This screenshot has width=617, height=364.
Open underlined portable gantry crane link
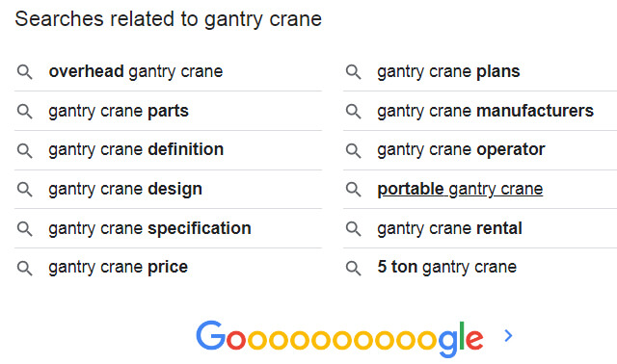coord(460,189)
